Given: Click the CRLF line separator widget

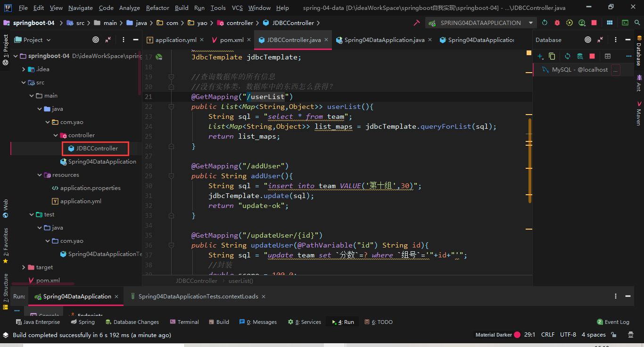Looking at the screenshot, I should click(x=548, y=335).
